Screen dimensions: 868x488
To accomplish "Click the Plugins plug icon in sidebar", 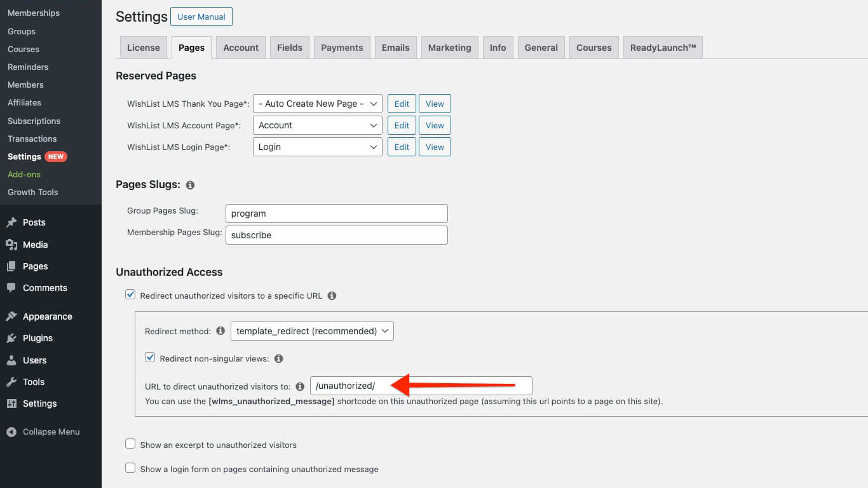I will click(x=11, y=338).
